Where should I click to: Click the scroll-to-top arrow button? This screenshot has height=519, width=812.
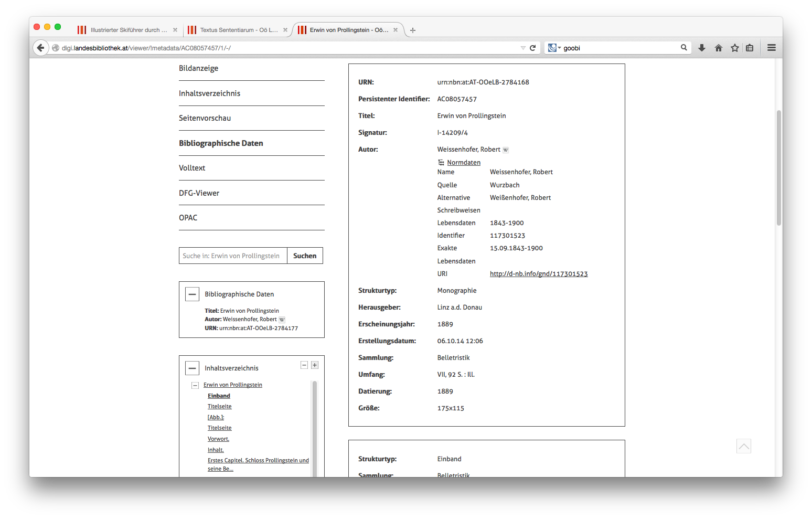point(744,446)
